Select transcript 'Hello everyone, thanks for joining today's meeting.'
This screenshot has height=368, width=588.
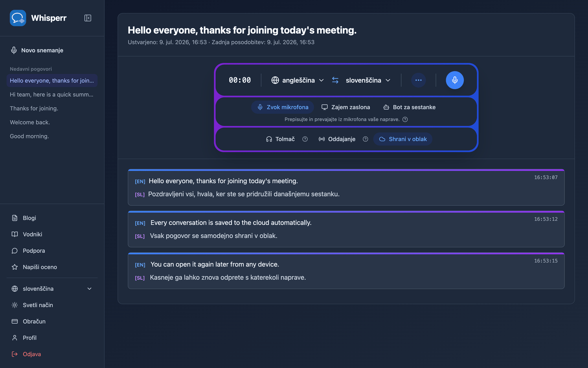[223, 181]
